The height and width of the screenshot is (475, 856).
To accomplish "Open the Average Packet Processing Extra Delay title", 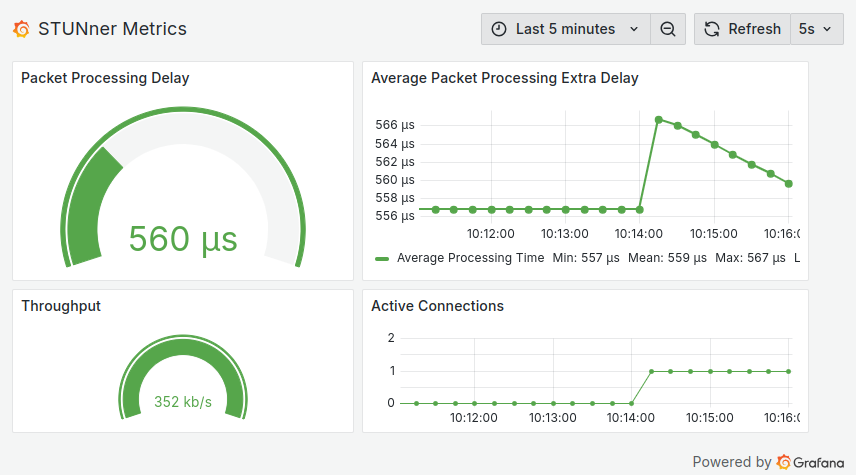I will tap(504, 78).
